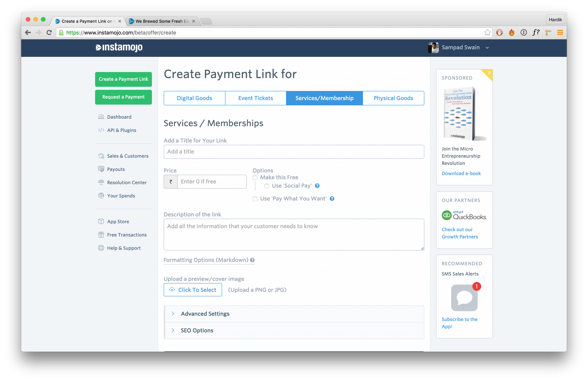588x382 pixels.
Task: Expand the Advanced Settings section
Action: point(205,314)
